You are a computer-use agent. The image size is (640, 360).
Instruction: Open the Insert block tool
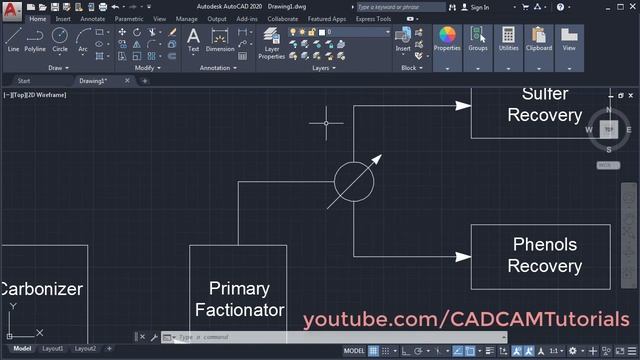(403, 40)
